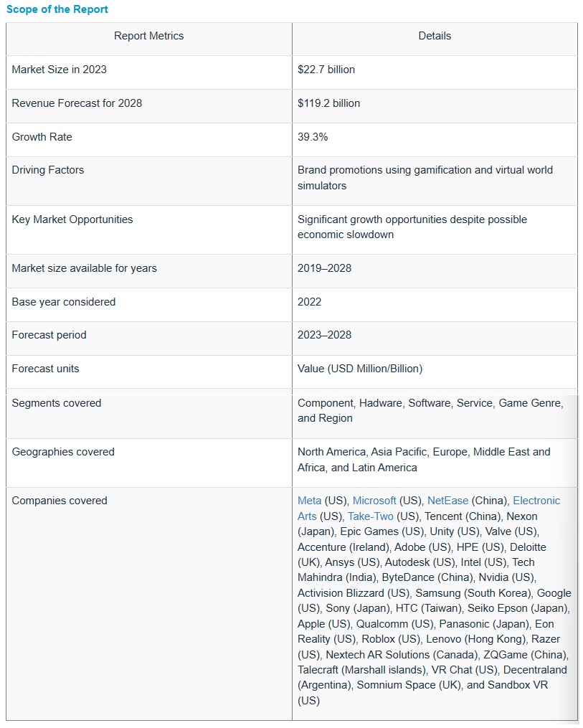Select the Report Metrics column header
This screenshot has width=583, height=728.
(149, 36)
